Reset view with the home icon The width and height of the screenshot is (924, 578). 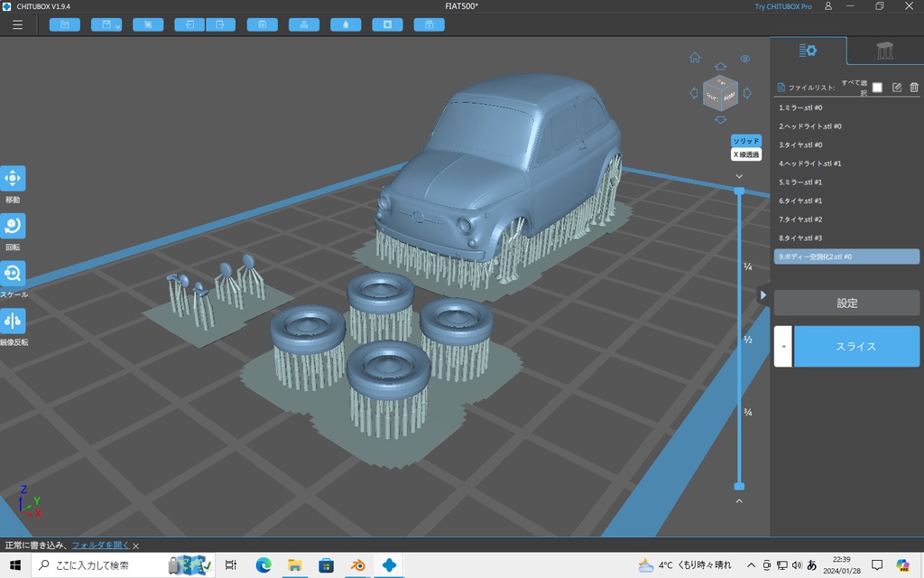(x=695, y=57)
